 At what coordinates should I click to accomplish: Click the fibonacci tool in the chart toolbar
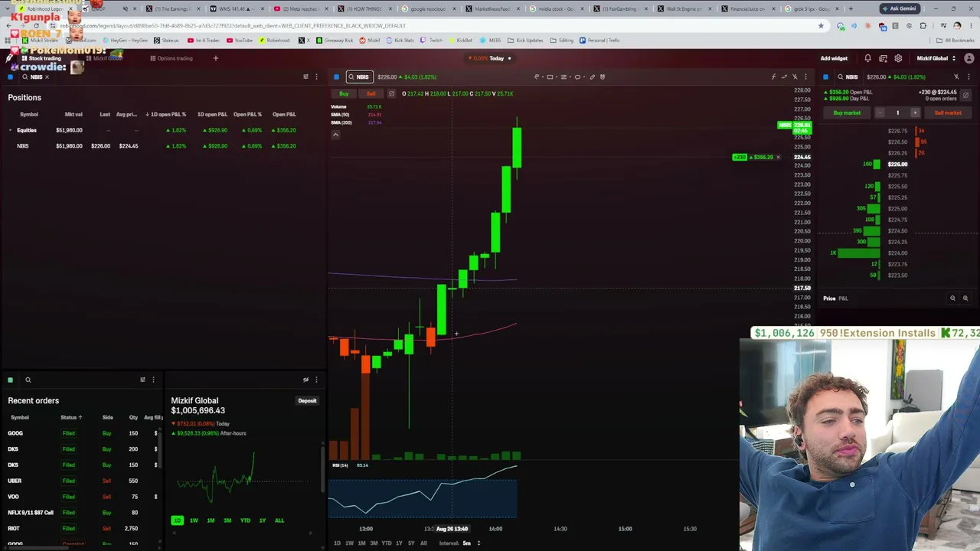pyautogui.click(x=563, y=77)
